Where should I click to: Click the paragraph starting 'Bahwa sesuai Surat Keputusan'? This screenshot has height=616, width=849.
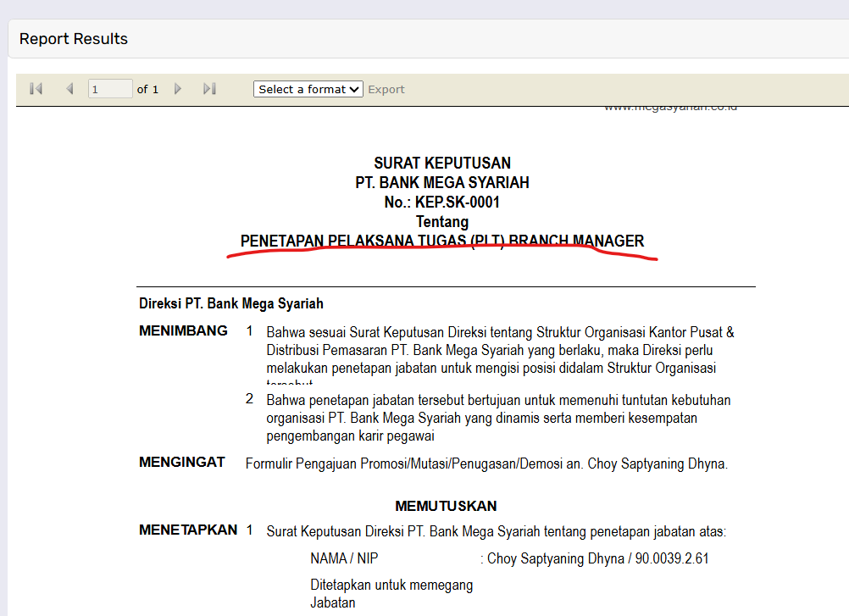click(500, 354)
